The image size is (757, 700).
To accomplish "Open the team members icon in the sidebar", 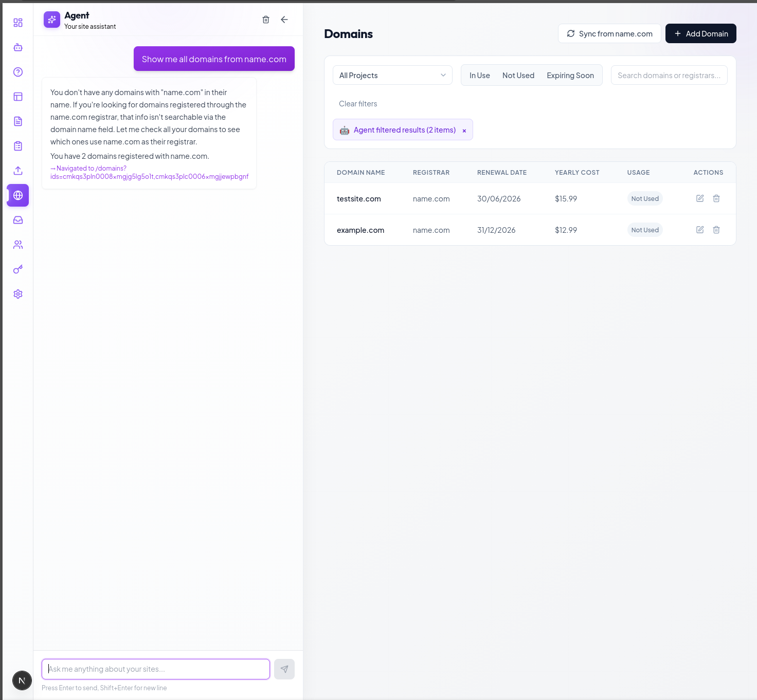I will tap(18, 245).
